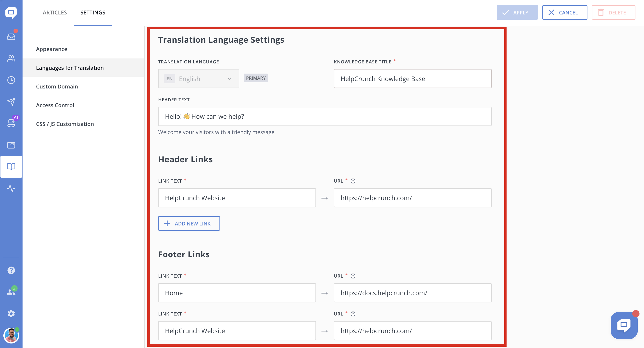The width and height of the screenshot is (644, 348).
Task: Click the Header Text input field
Action: click(x=324, y=116)
